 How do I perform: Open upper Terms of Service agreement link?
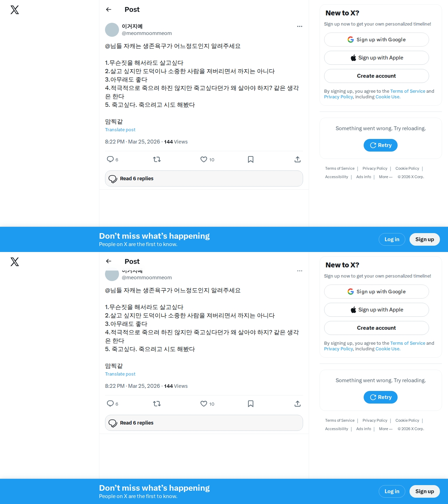[408, 91]
